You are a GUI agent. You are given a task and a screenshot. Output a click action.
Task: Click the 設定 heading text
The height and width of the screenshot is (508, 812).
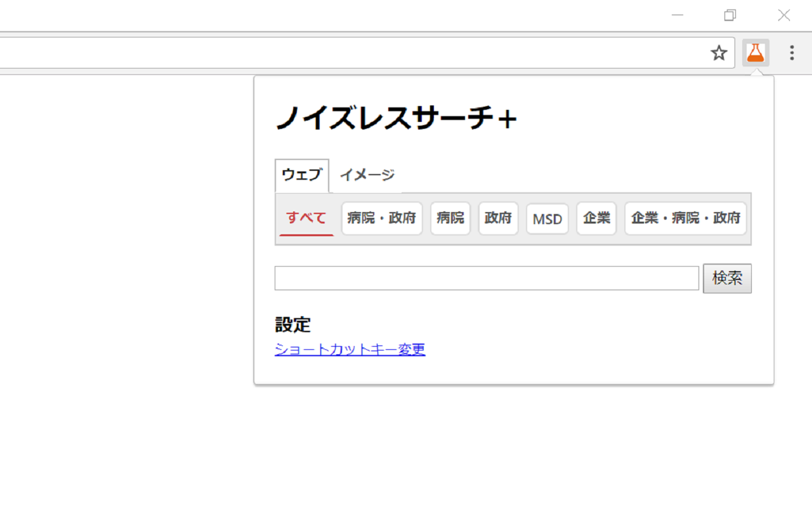tap(293, 324)
